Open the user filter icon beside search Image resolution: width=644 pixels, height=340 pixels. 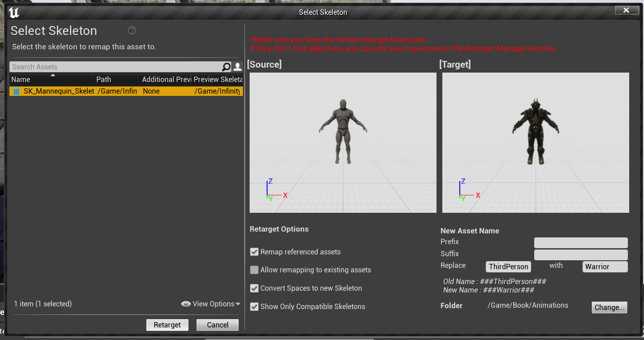coord(238,67)
